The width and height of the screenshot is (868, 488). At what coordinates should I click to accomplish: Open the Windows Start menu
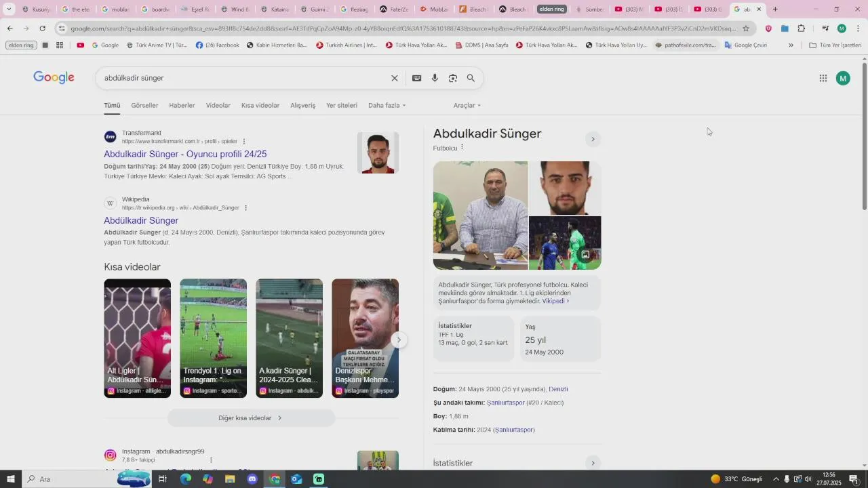[x=10, y=479]
